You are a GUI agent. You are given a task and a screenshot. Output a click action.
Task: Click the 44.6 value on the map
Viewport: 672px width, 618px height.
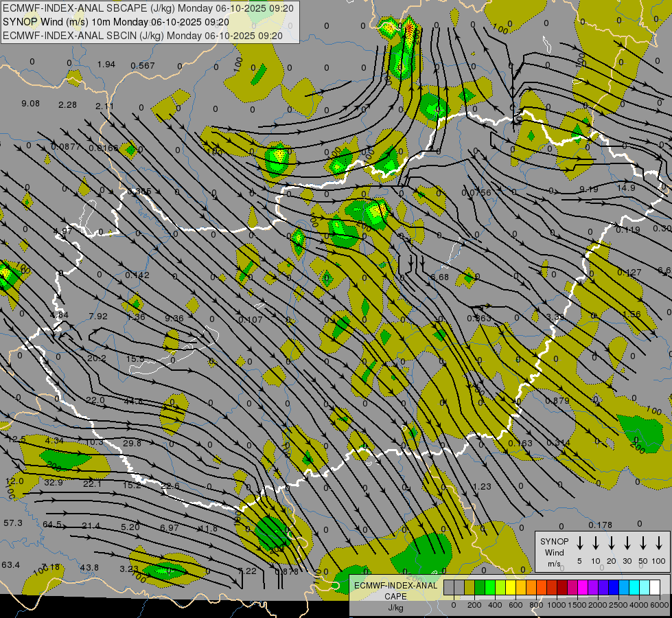(x=133, y=402)
